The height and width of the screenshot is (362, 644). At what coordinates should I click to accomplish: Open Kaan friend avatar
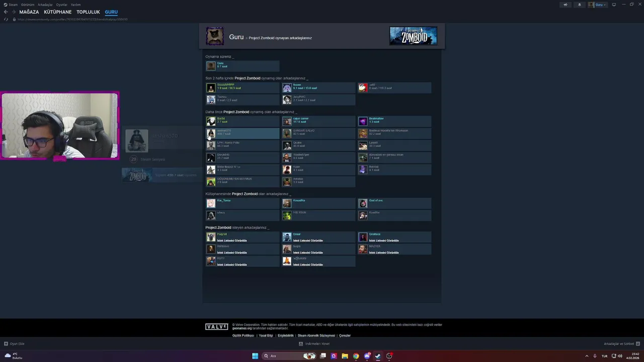pos(287,169)
